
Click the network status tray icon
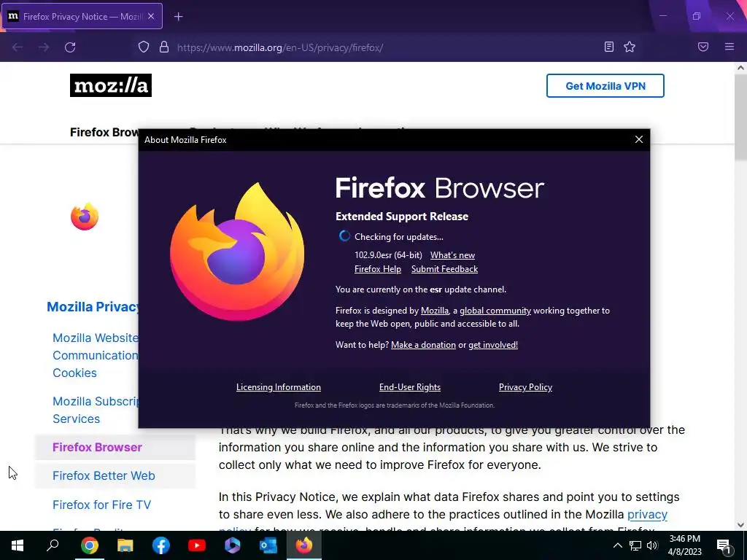click(x=635, y=545)
